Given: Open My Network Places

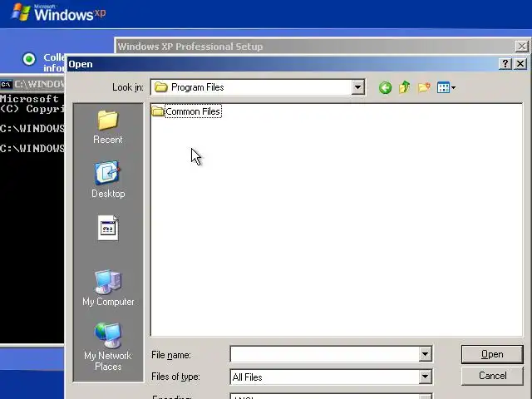Looking at the screenshot, I should 108,347.
